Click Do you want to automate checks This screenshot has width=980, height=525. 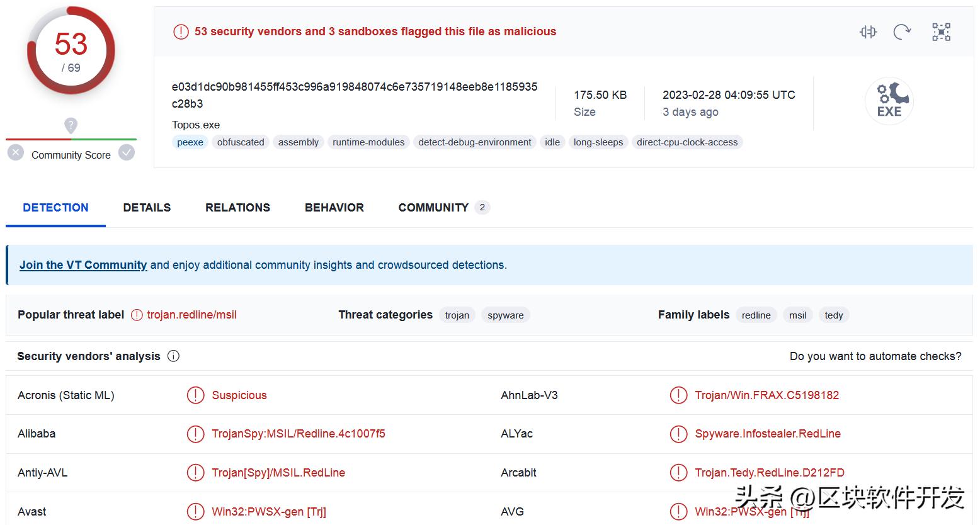[875, 356]
